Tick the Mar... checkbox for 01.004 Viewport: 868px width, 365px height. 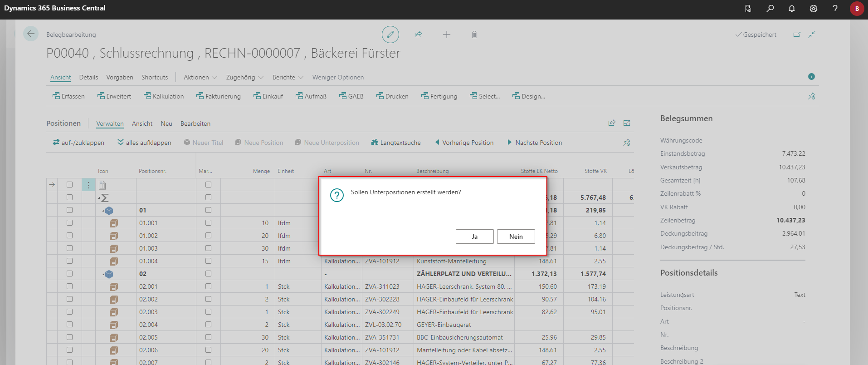point(208,261)
